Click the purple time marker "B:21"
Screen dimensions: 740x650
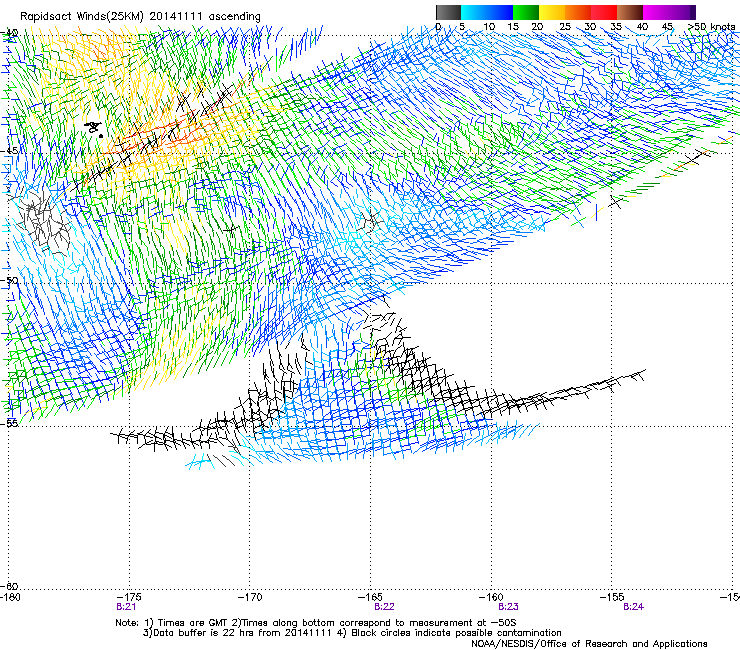click(126, 607)
